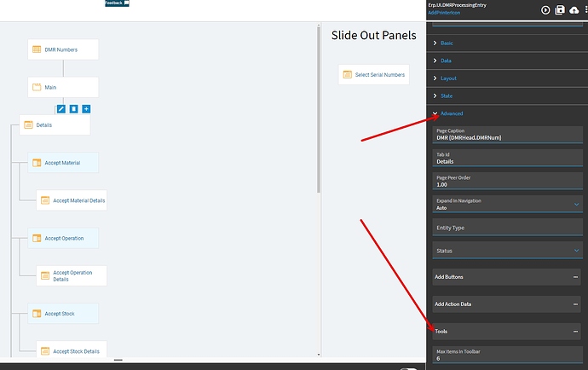This screenshot has height=370, width=588.
Task: Click the Preview play icon
Action: [x=545, y=10]
